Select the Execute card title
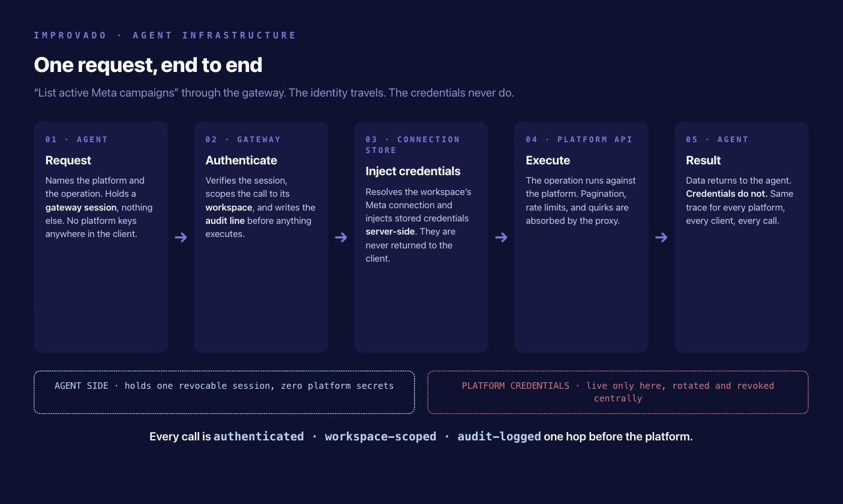843x504 pixels. coord(548,160)
